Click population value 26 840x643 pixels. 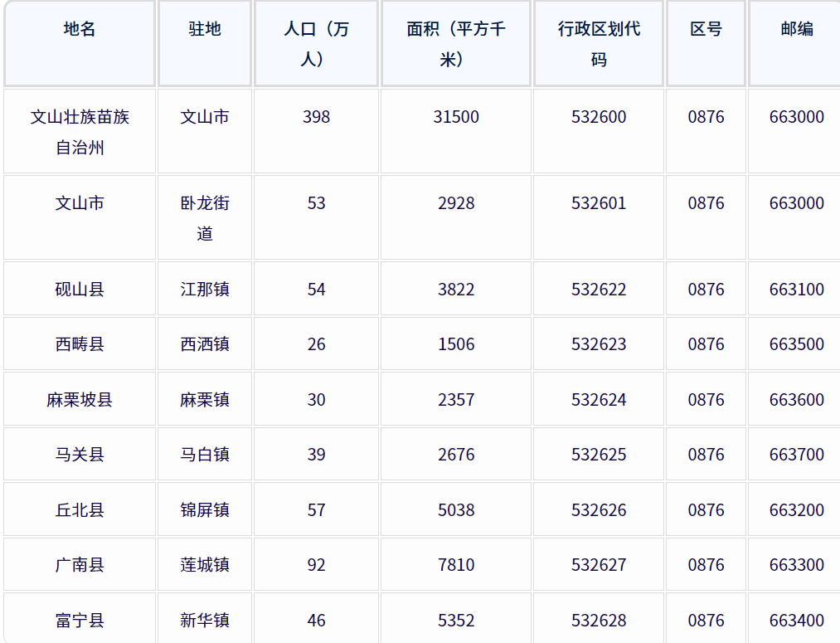(x=316, y=344)
